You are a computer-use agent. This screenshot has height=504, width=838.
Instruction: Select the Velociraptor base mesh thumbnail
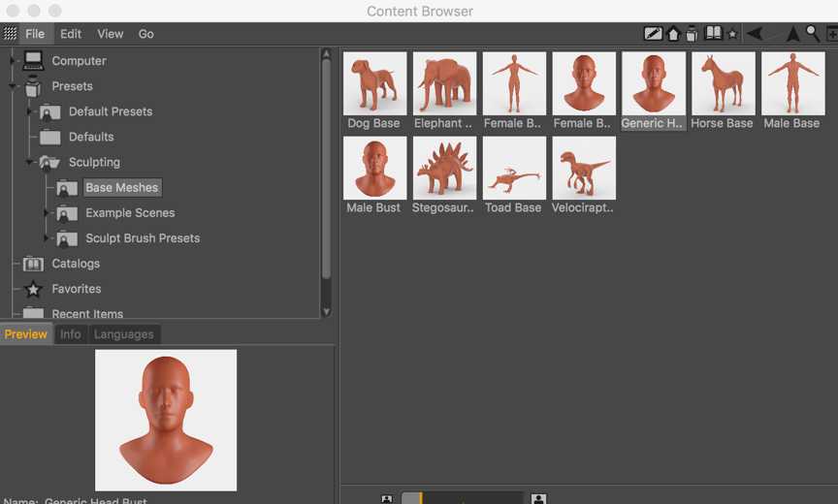coord(584,169)
